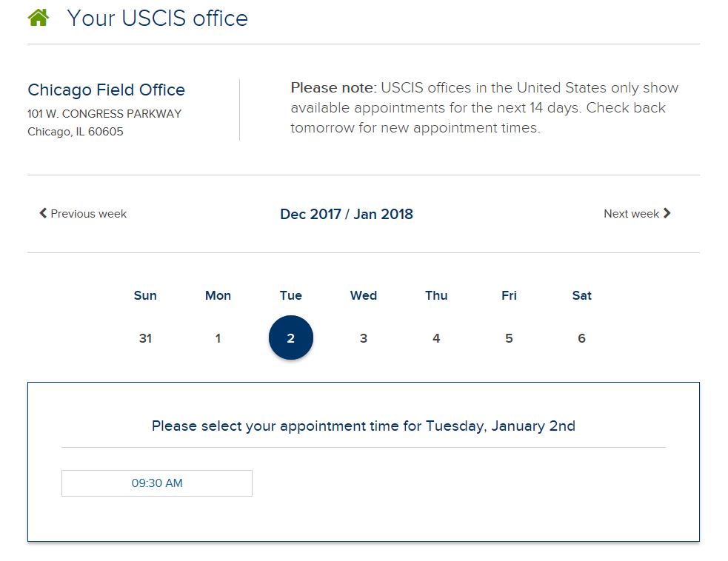Click the right chevron for next week

667,213
